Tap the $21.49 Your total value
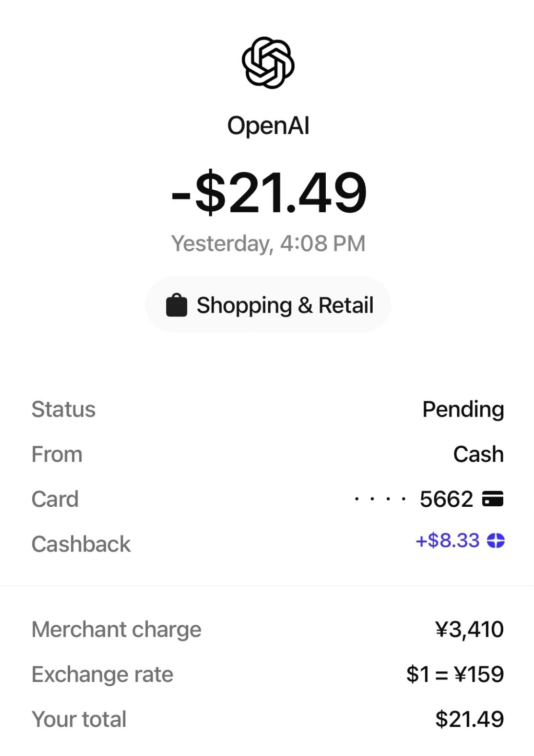The height and width of the screenshot is (756, 534). pyautogui.click(x=470, y=719)
